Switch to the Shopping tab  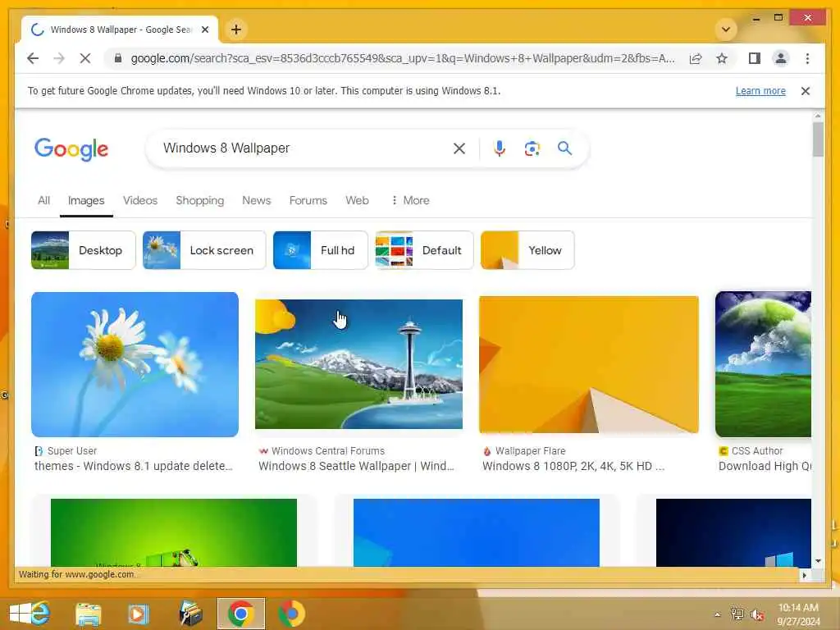point(200,200)
